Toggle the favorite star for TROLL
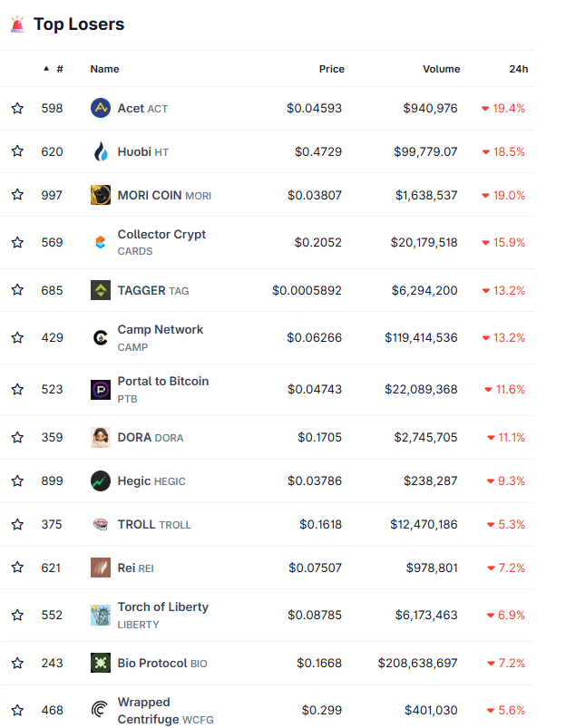 click(17, 524)
